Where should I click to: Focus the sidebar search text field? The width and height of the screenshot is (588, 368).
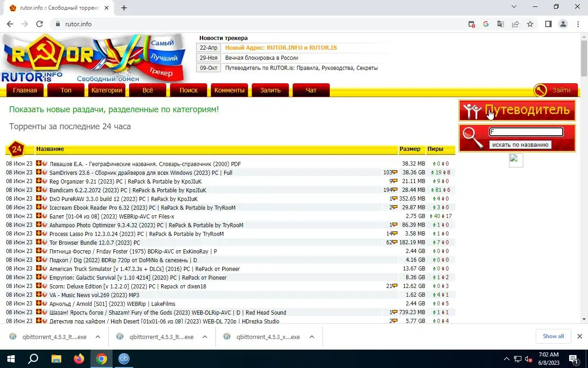pos(526,132)
